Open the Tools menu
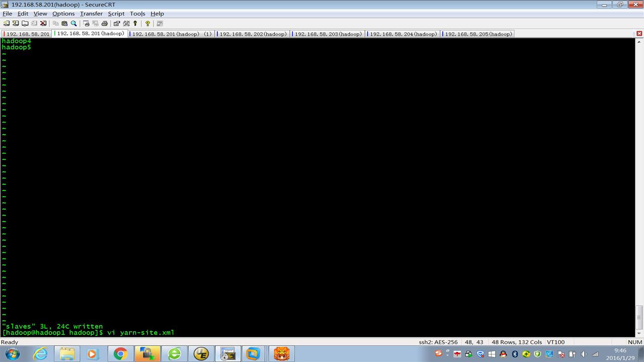644x362 pixels. click(x=137, y=14)
